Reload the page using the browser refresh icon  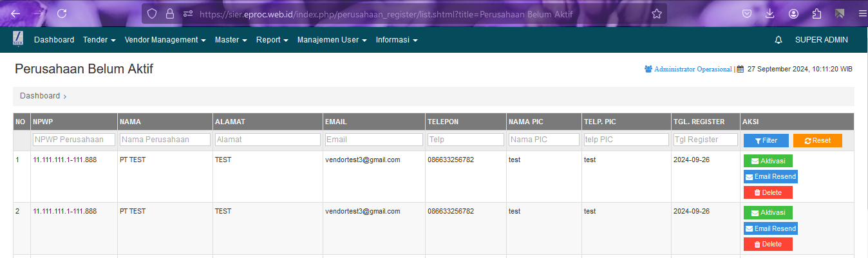coord(62,14)
